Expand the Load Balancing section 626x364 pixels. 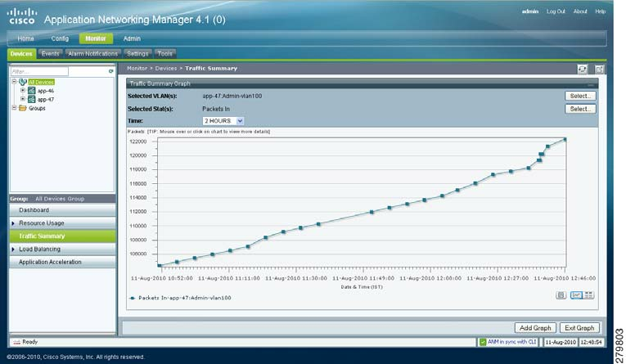(x=13, y=249)
